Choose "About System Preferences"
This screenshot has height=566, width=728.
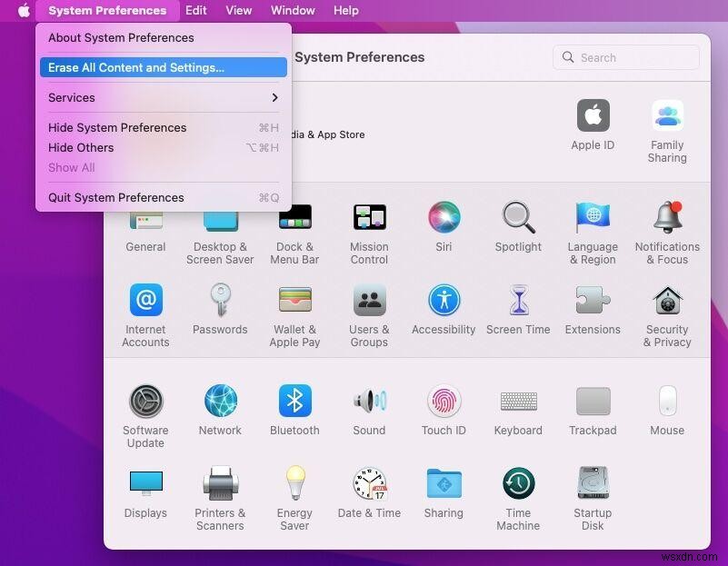121,37
